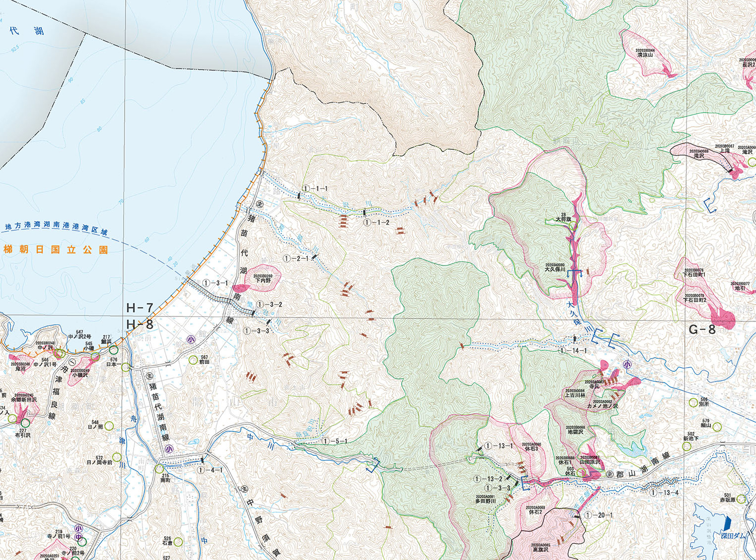Select the green circle marker at 579 細山
756x560 pixels.
(718, 426)
